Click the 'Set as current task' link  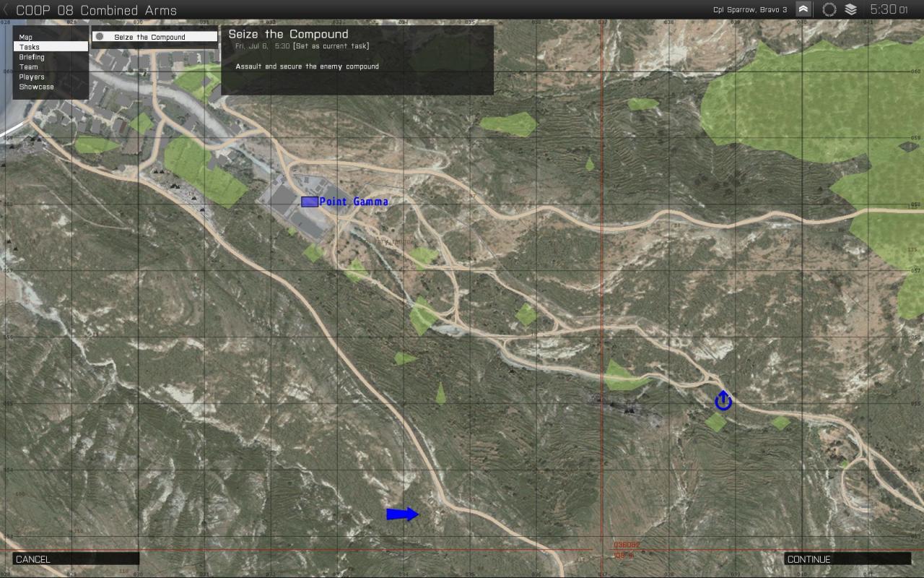(331, 46)
